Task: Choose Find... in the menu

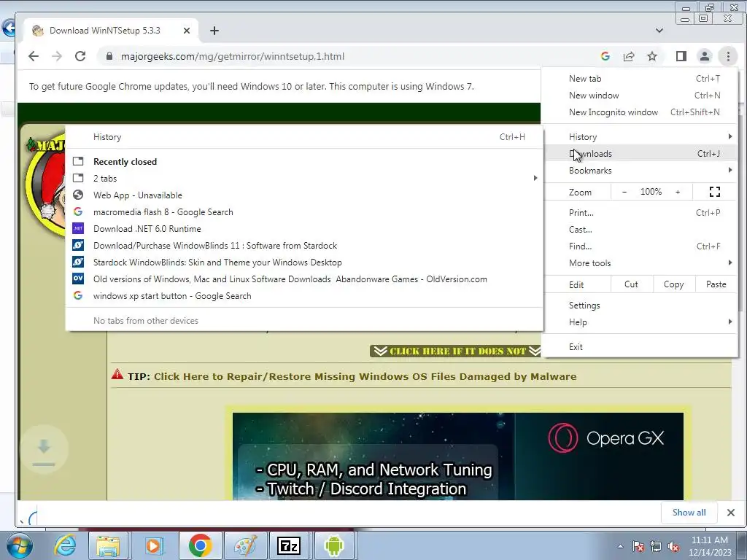Action: click(640, 246)
